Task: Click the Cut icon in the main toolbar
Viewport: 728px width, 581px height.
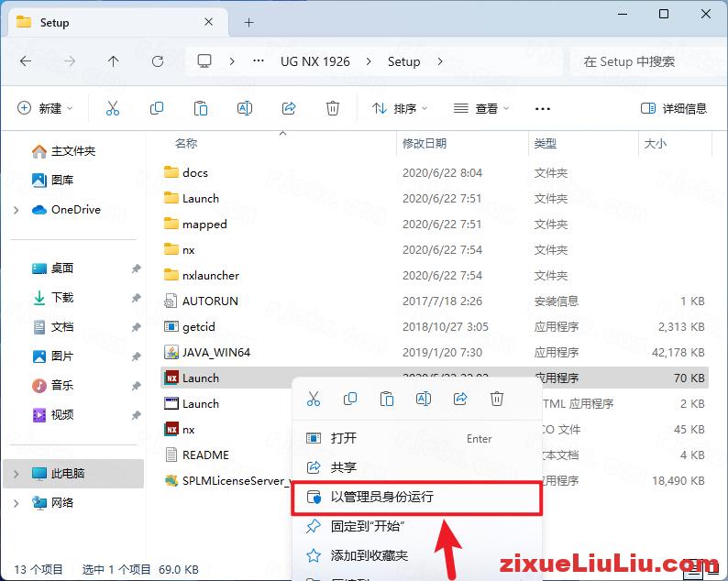Action: point(113,108)
